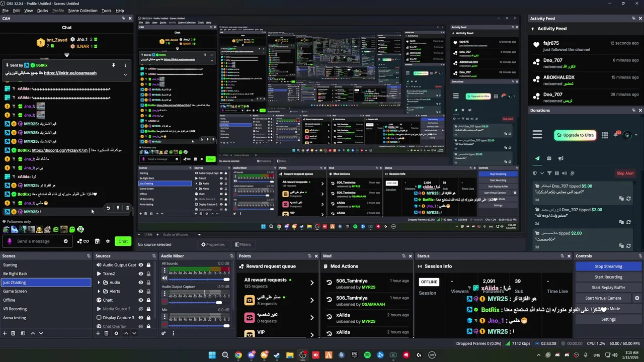Open emoji picker in chat input
Image resolution: width=644 pixels, height=362 pixels.
pos(65,241)
